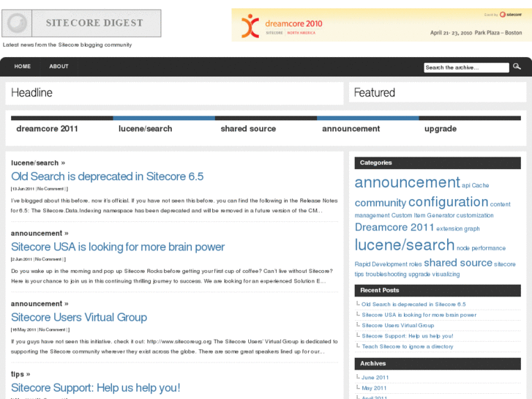The image size is (532, 399).
Task: Click the search magnifier icon
Action: (x=517, y=67)
